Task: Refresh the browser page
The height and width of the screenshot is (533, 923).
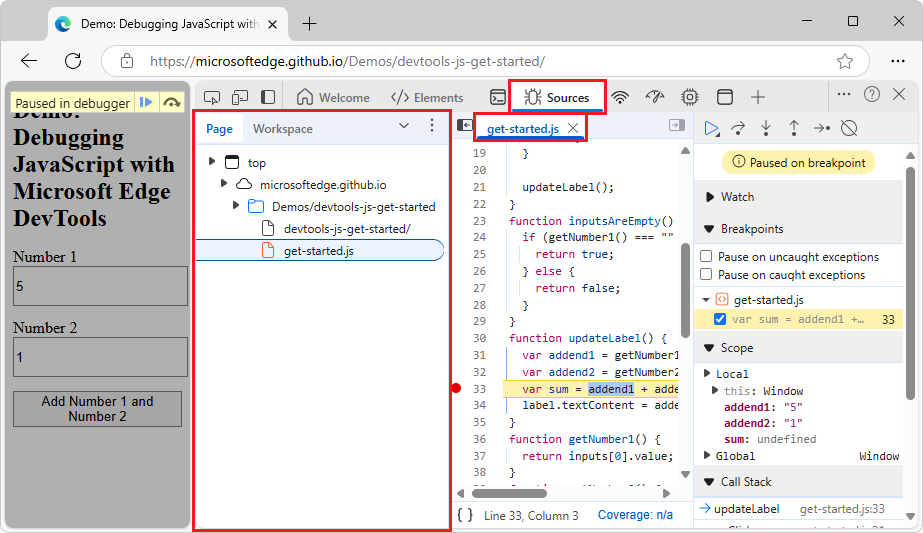Action: (x=73, y=61)
